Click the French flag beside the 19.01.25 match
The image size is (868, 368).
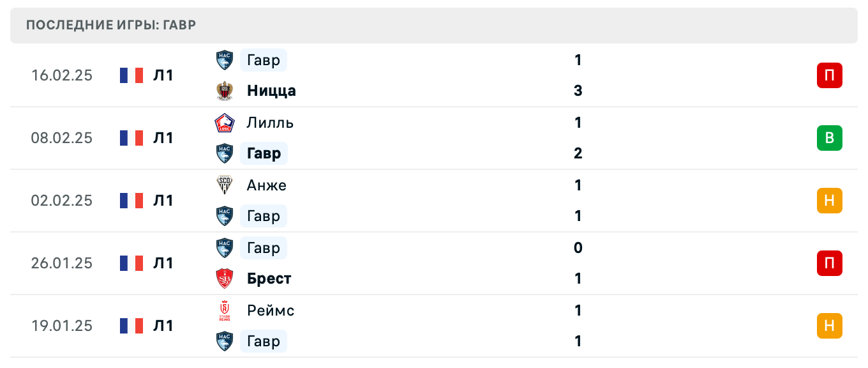pos(131,326)
